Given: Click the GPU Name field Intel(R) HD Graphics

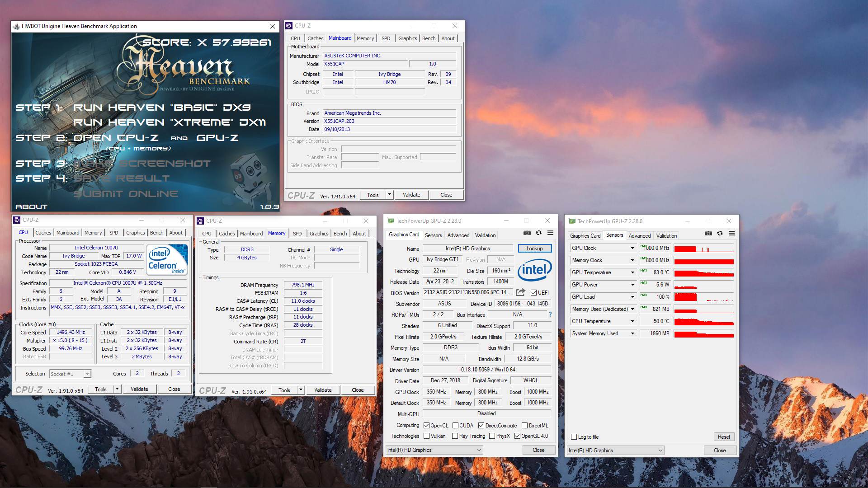Looking at the screenshot, I should [x=467, y=249].
